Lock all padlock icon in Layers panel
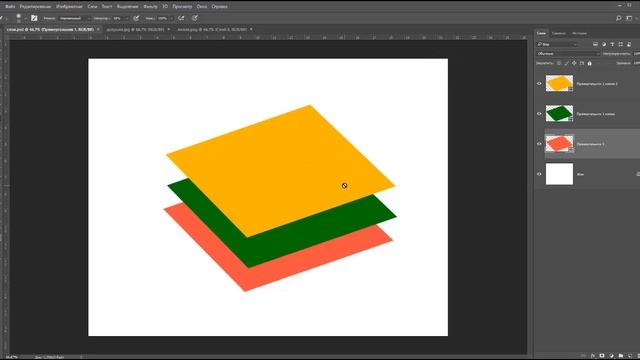640x360 pixels. 589,63
